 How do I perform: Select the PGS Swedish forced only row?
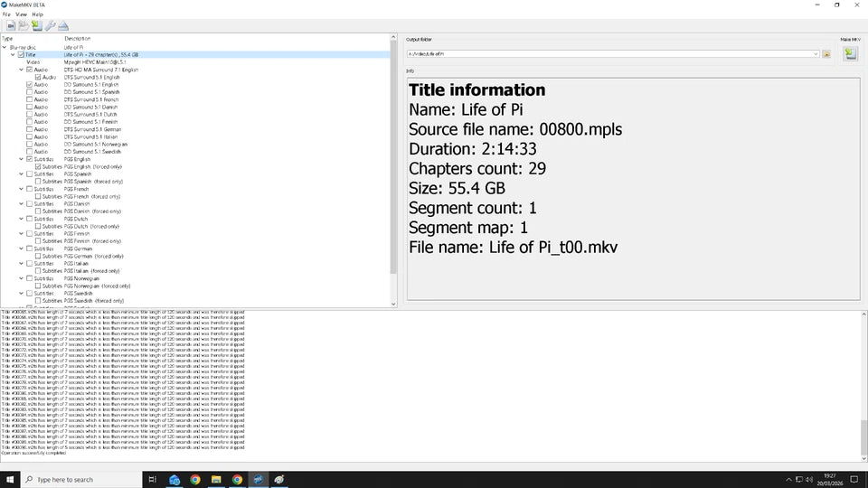[195, 301]
